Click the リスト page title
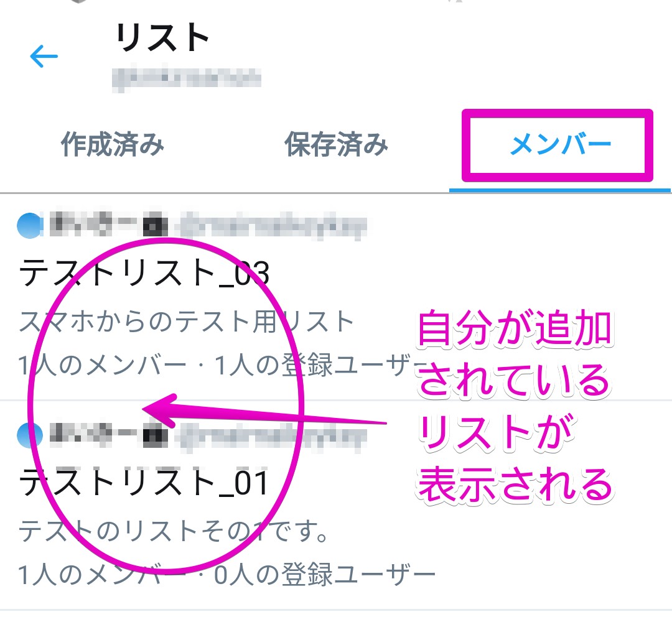The image size is (672, 622). [x=162, y=37]
